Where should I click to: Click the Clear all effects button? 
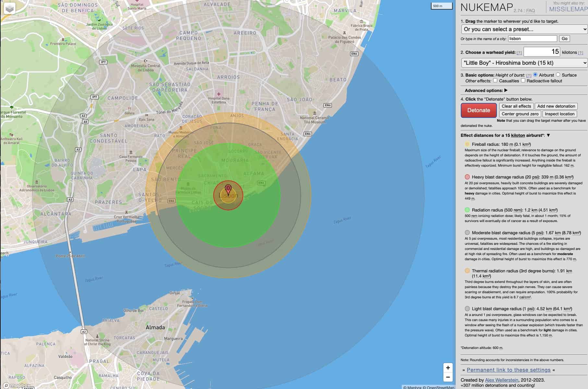[516, 106]
